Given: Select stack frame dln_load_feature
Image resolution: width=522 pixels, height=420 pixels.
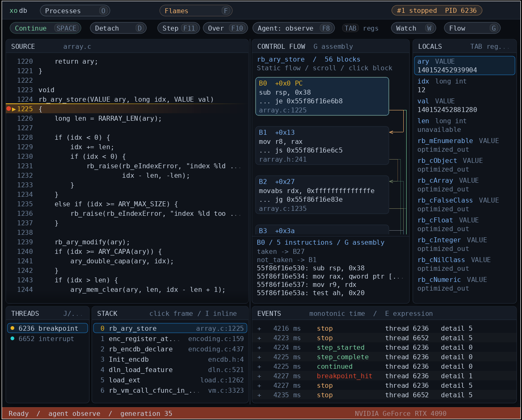Looking at the screenshot, I should 170,370.
